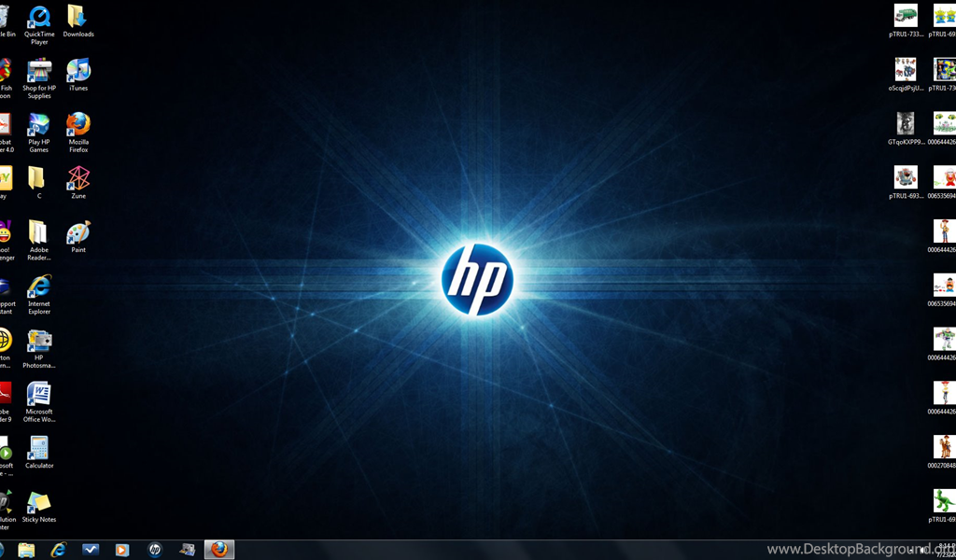Open the Downloads folder on the desktop
The height and width of the screenshot is (560, 956).
pyautogui.click(x=78, y=22)
